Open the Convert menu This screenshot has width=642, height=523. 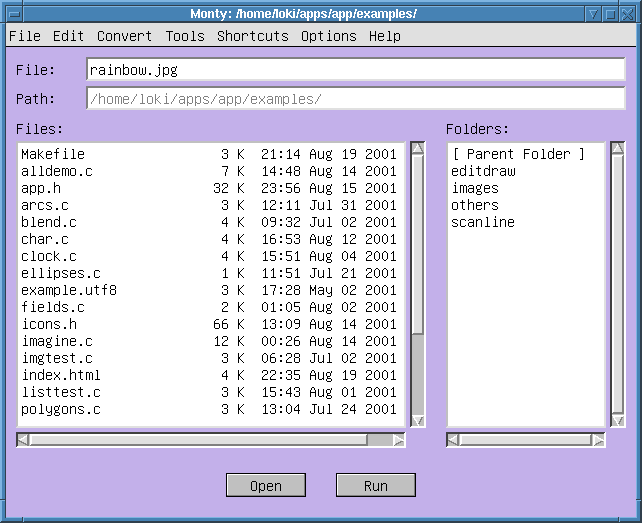124,36
